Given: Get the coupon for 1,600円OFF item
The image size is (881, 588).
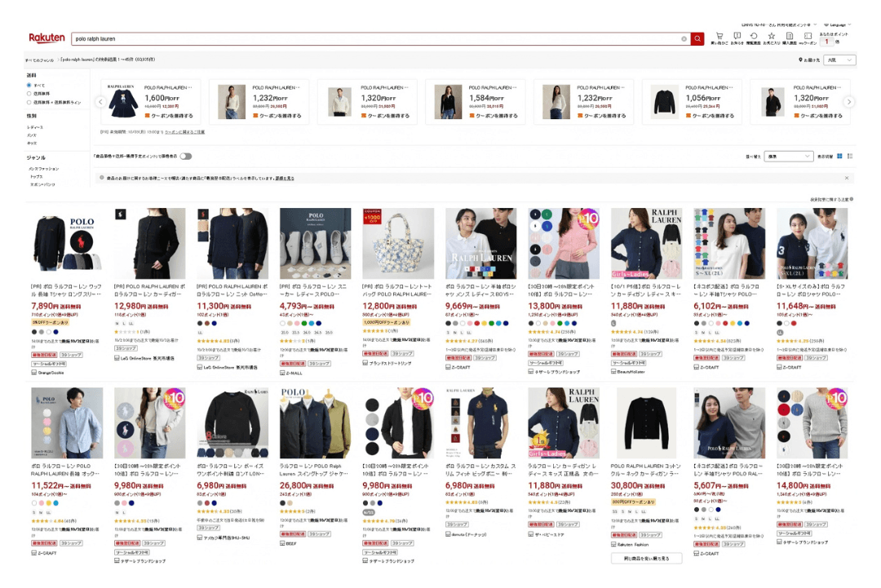Looking at the screenshot, I should 169,116.
